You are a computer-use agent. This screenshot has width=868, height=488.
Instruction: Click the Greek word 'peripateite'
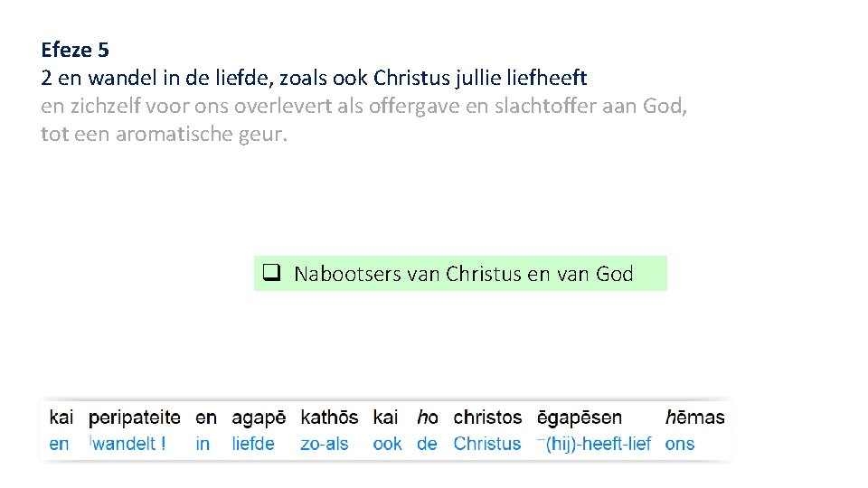pyautogui.click(x=135, y=418)
